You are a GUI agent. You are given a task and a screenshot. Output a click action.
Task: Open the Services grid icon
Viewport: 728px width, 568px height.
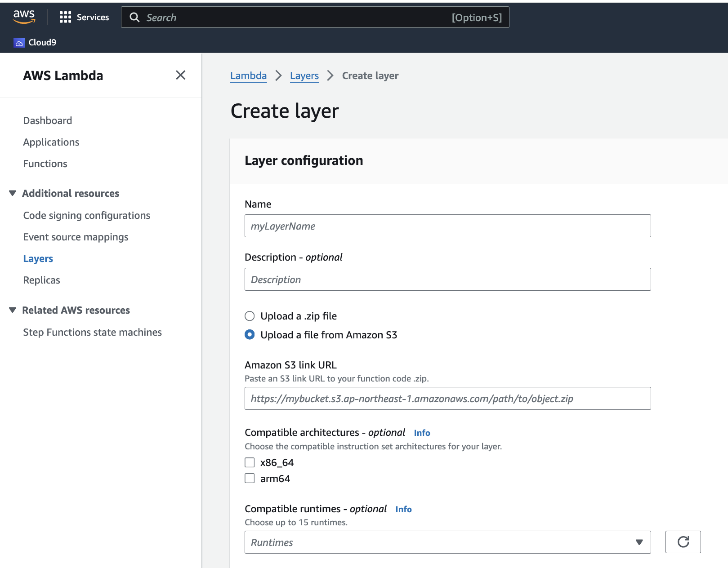coord(65,17)
